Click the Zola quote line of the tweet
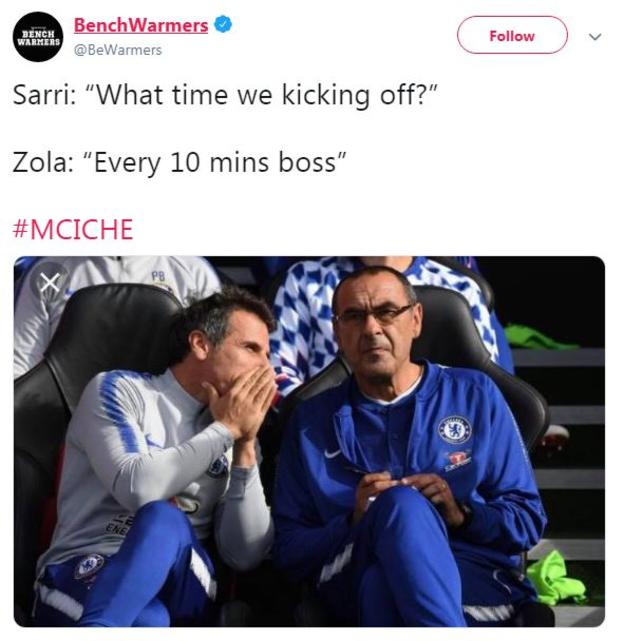Image resolution: width=624 pixels, height=641 pixels. pyautogui.click(x=180, y=163)
